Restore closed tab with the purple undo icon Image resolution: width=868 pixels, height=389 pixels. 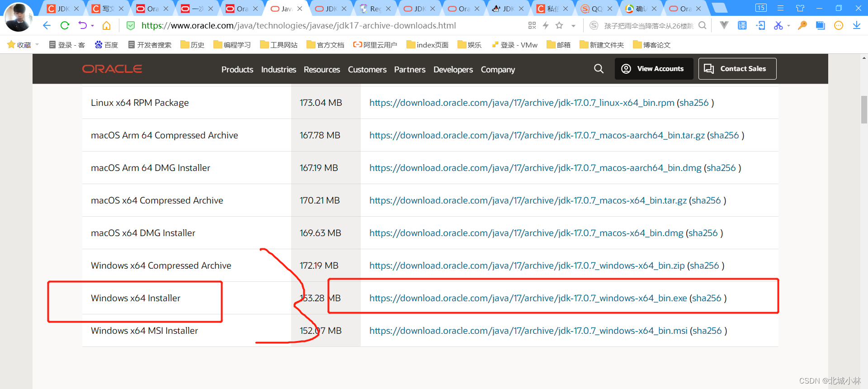pos(82,25)
